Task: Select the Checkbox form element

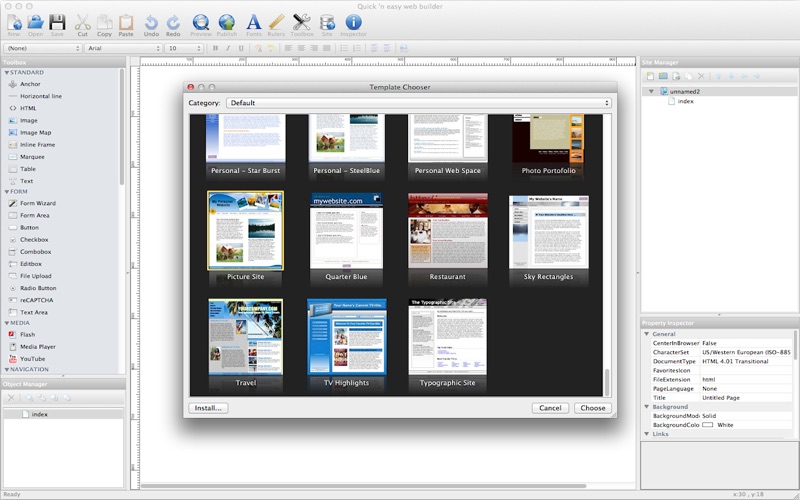Action: 34,240
